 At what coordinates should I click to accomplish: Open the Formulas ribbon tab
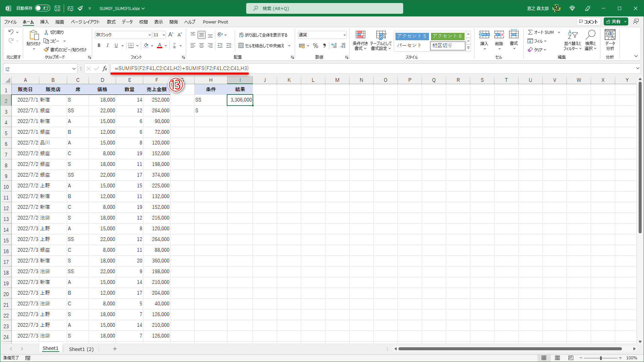(x=111, y=22)
